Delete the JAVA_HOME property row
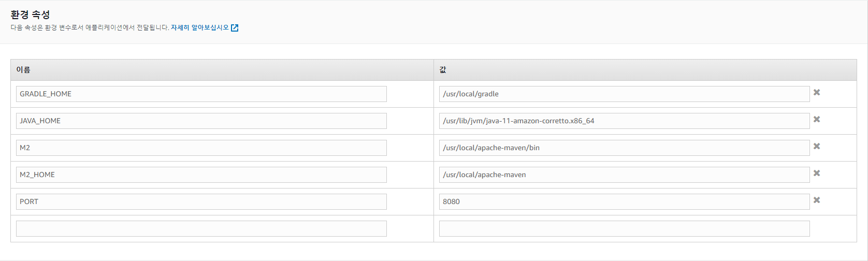 click(816, 120)
